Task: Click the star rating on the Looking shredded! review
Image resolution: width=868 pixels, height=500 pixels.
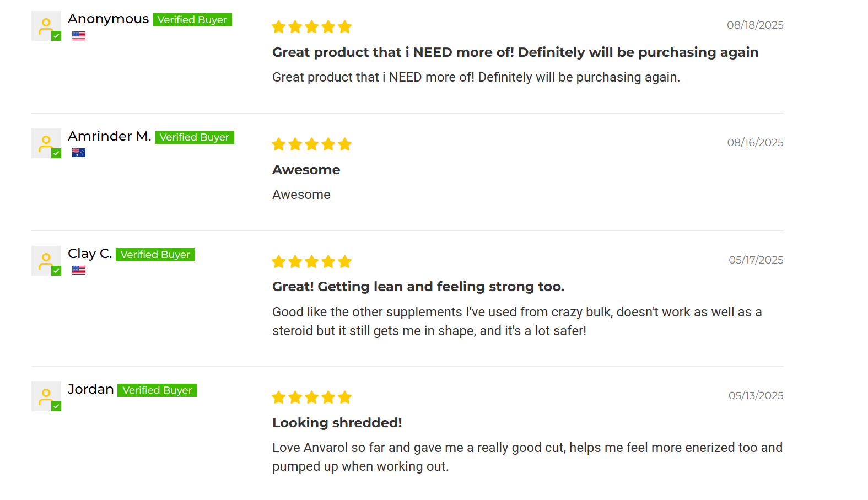Action: click(311, 397)
